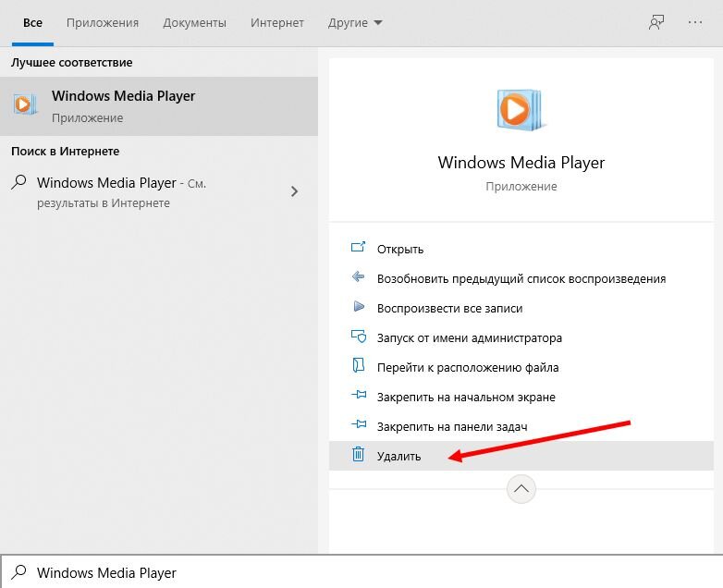Viewport: 723px width, 588px height.
Task: Click the back arrow resume playlist icon
Action: pyautogui.click(x=359, y=276)
